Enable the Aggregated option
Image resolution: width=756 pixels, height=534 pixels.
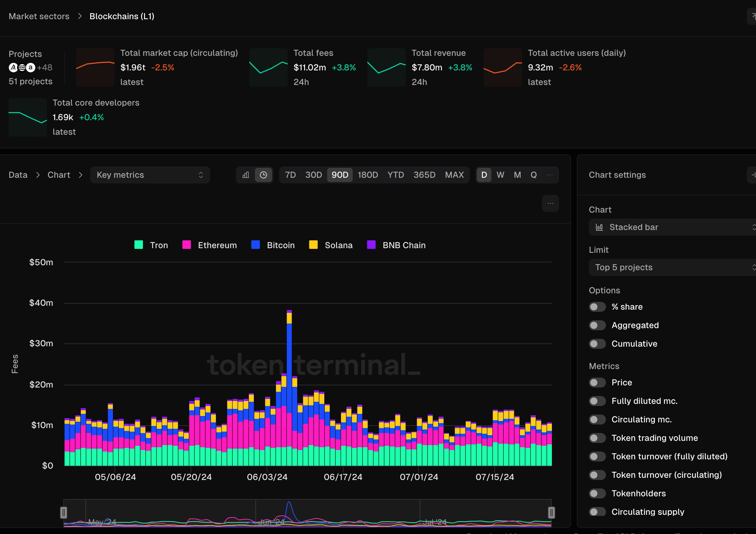(597, 325)
